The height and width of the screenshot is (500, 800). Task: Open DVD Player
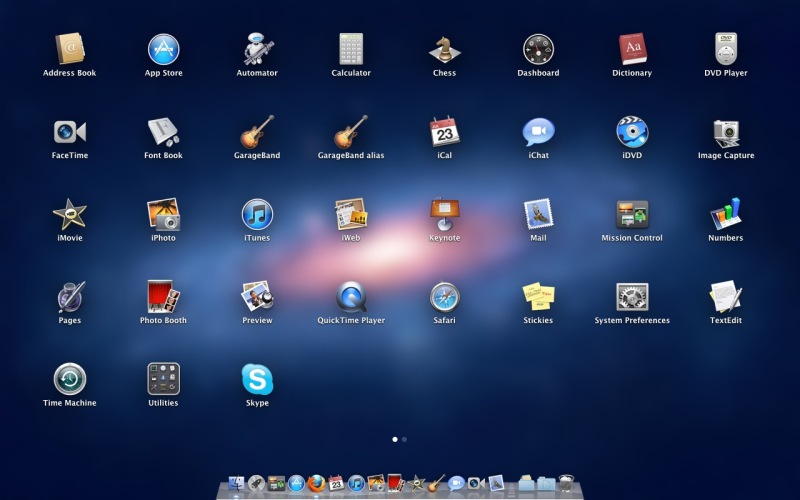pyautogui.click(x=726, y=49)
